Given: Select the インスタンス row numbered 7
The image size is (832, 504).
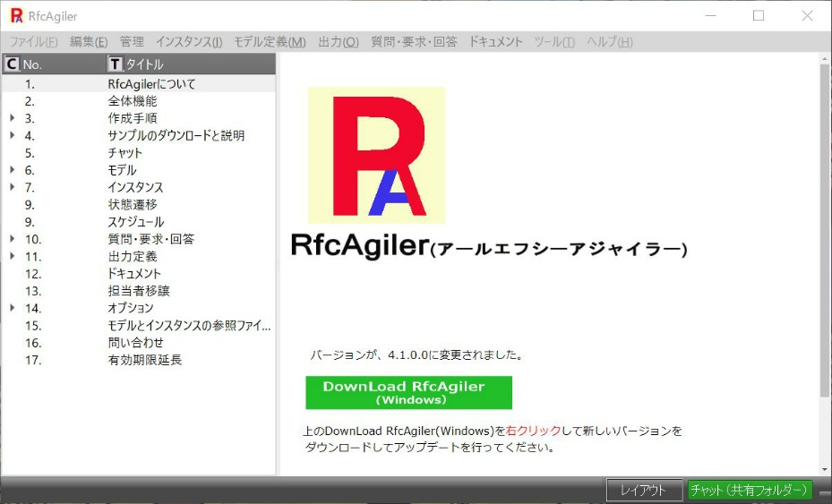Looking at the screenshot, I should coord(139,187).
